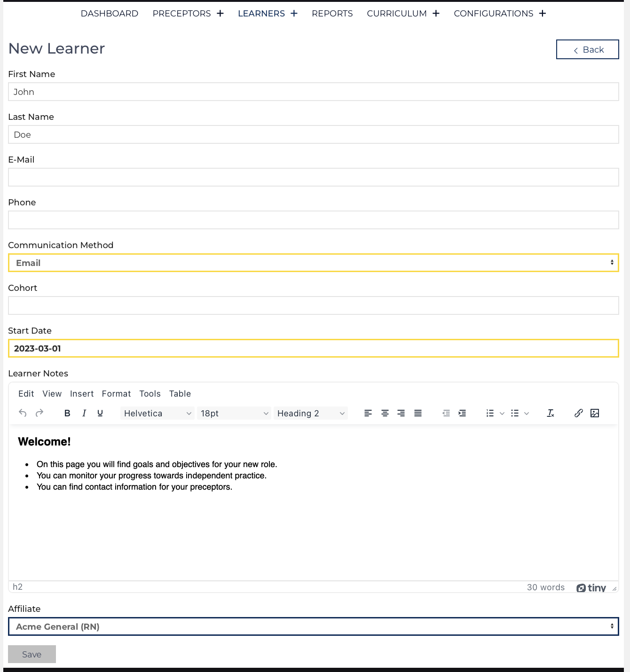Image resolution: width=630 pixels, height=672 pixels.
Task: Open the Communication Method dropdown
Action: [x=314, y=263]
